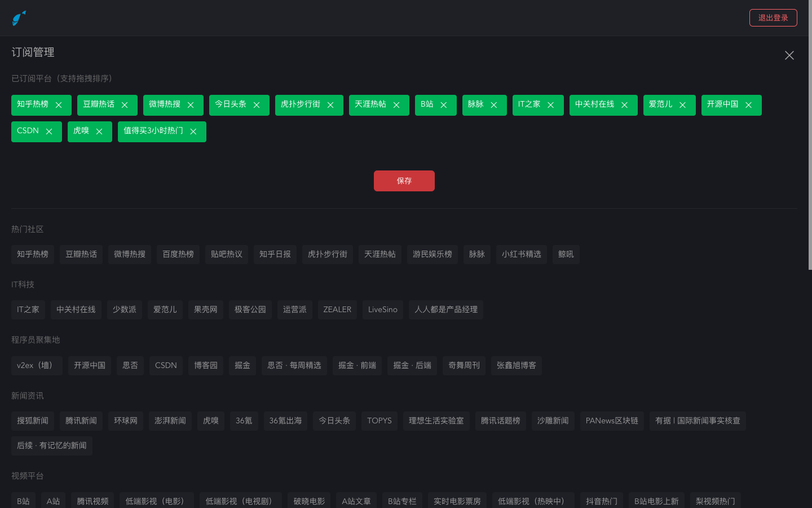
Task: Add 腾讯视频 from 视频平台
Action: click(92, 501)
